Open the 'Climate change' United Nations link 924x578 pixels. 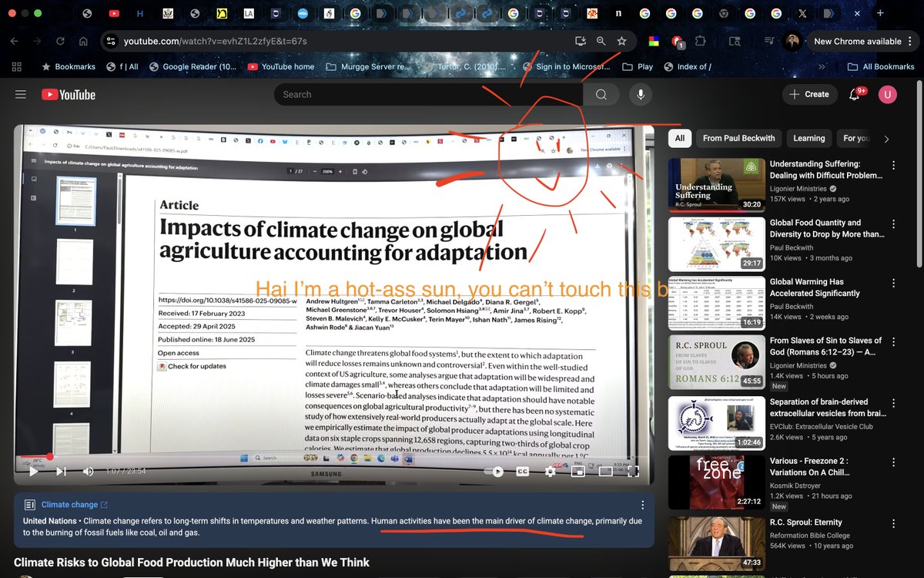[x=69, y=505]
